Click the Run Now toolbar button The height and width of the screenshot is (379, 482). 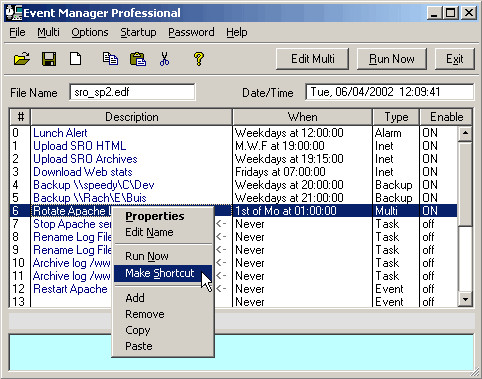coord(392,59)
